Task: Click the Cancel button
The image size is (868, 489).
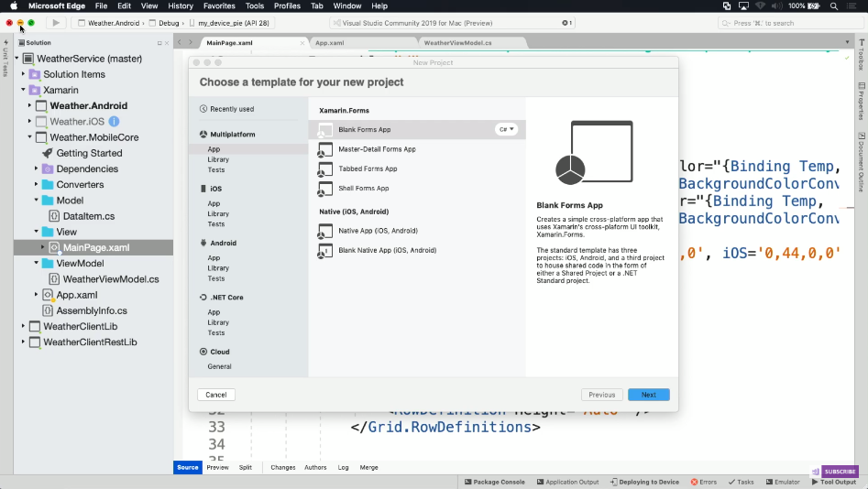Action: click(x=216, y=395)
